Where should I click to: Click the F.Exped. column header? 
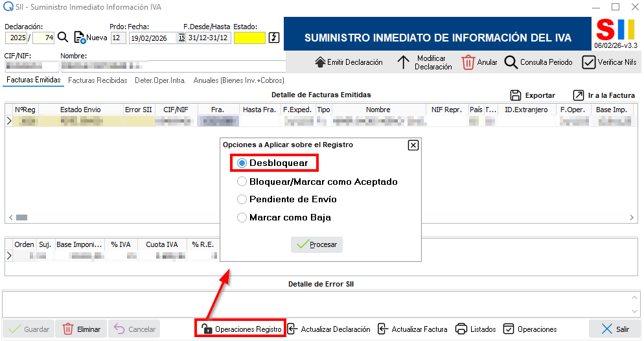coord(297,110)
